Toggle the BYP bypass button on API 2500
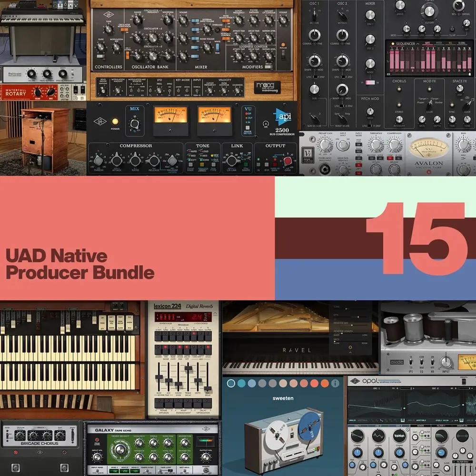The height and width of the screenshot is (476, 476). click(x=267, y=165)
